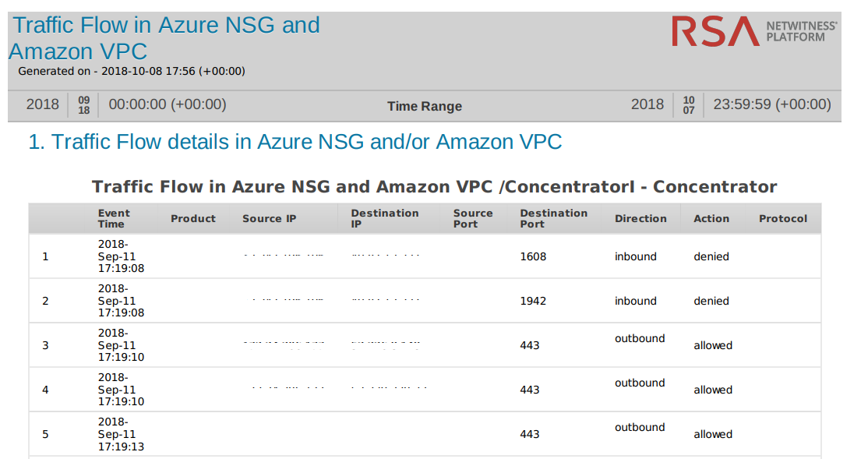Image resolution: width=868 pixels, height=459 pixels.
Task: Click the Direction column header
Action: click(640, 219)
